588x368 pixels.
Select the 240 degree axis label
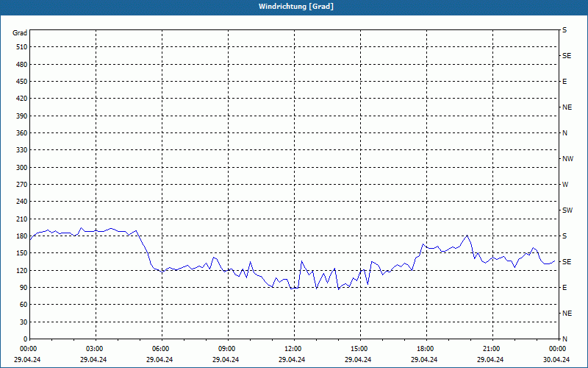tap(22, 202)
